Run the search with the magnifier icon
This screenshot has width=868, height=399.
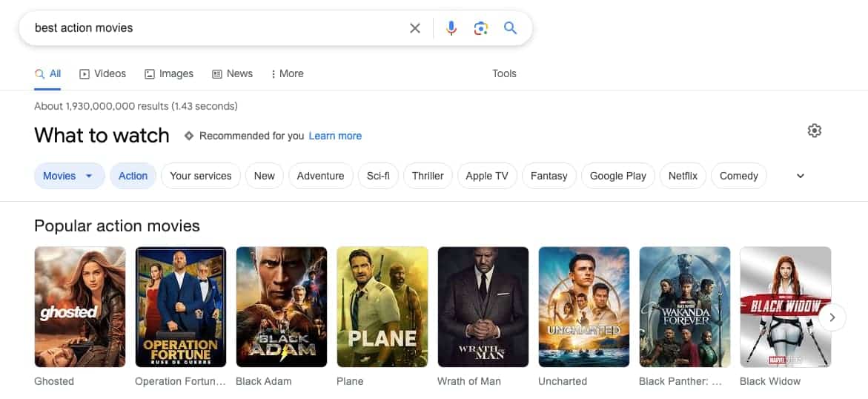tap(510, 27)
